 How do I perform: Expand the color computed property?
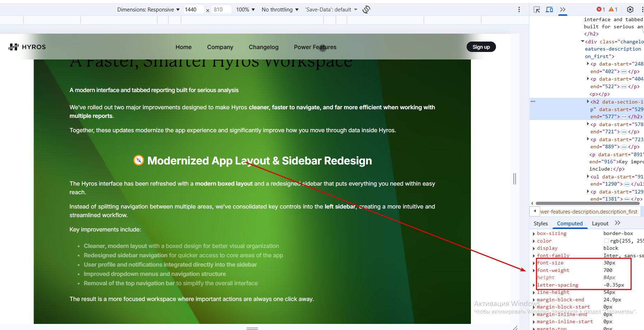coord(534,241)
